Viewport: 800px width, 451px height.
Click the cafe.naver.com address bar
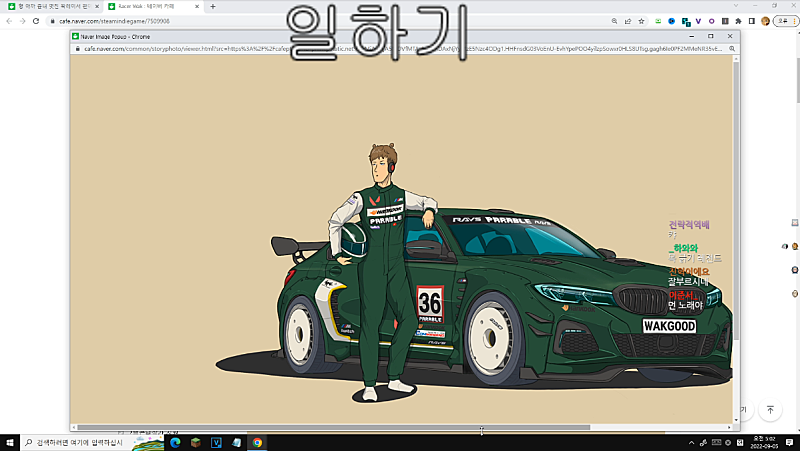300,20
